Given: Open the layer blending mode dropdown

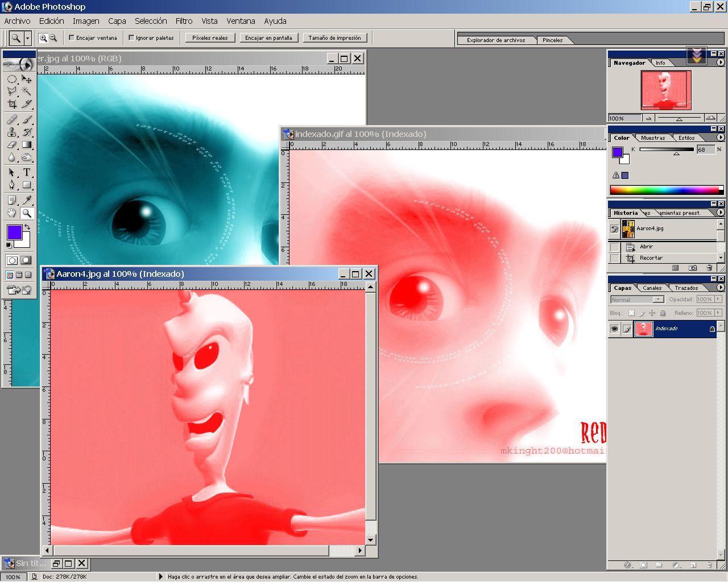Looking at the screenshot, I should click(x=637, y=300).
